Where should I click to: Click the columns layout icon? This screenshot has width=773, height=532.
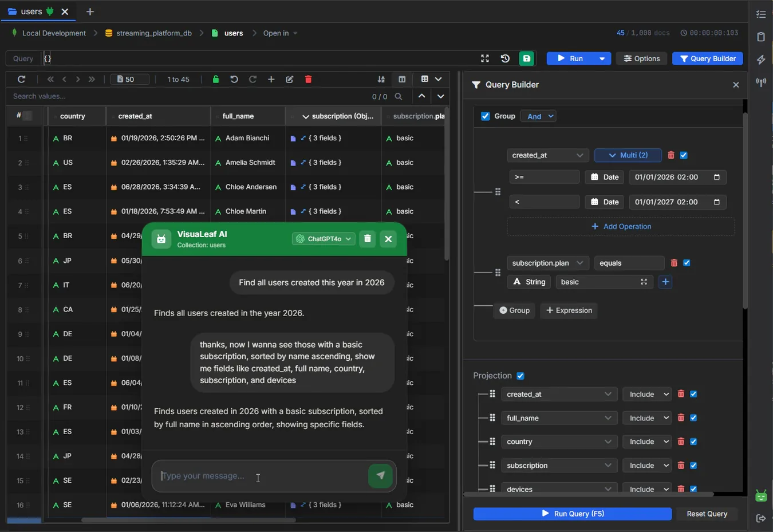tap(402, 80)
